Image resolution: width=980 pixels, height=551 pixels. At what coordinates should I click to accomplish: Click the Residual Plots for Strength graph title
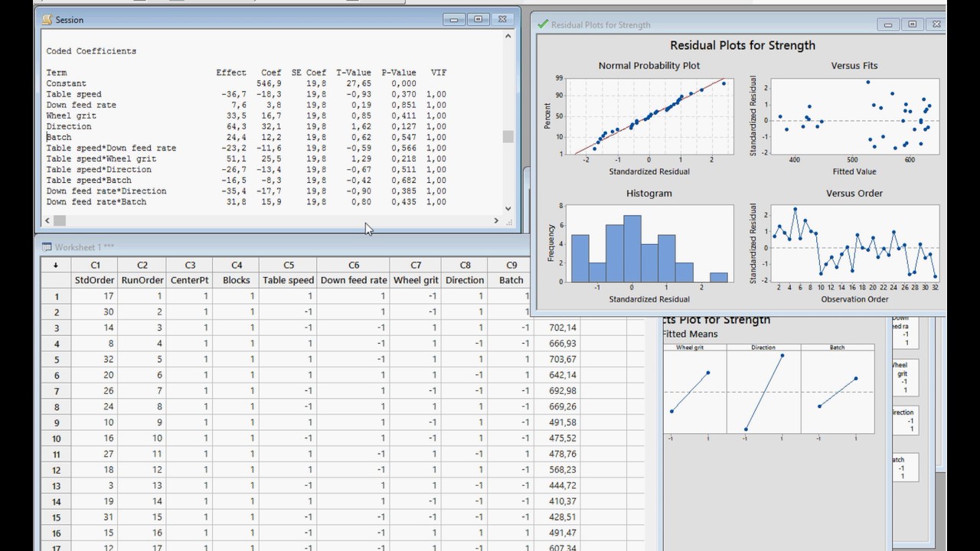tap(742, 45)
